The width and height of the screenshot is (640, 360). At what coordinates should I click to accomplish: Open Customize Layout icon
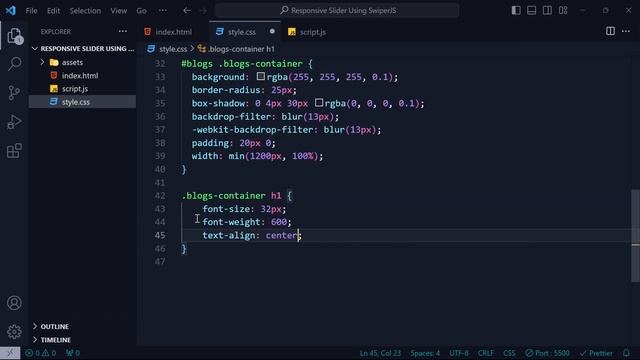click(563, 11)
